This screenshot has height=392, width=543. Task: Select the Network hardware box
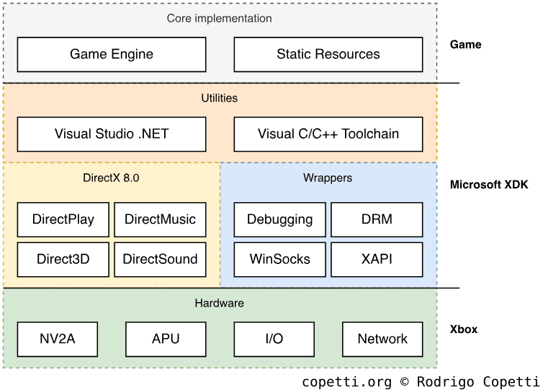click(382, 339)
